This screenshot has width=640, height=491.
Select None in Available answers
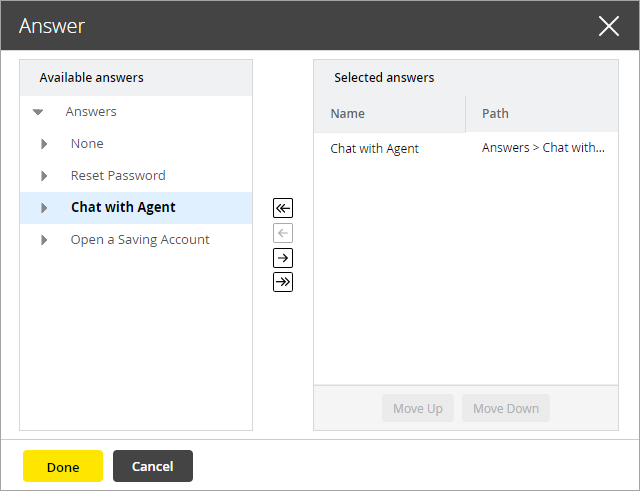tap(87, 144)
